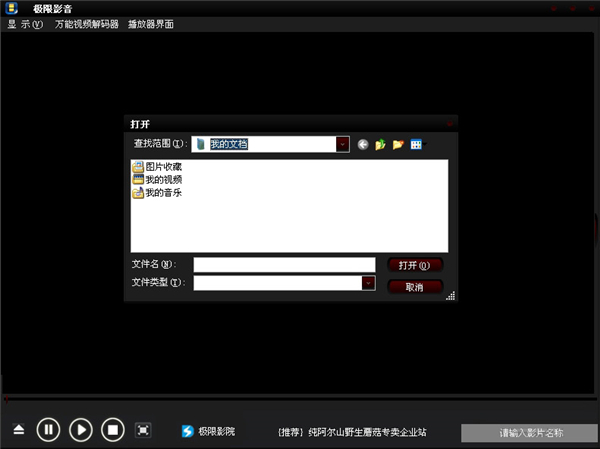This screenshot has height=449, width=600.
Task: Click the back arrow in Open dialog
Action: click(363, 145)
